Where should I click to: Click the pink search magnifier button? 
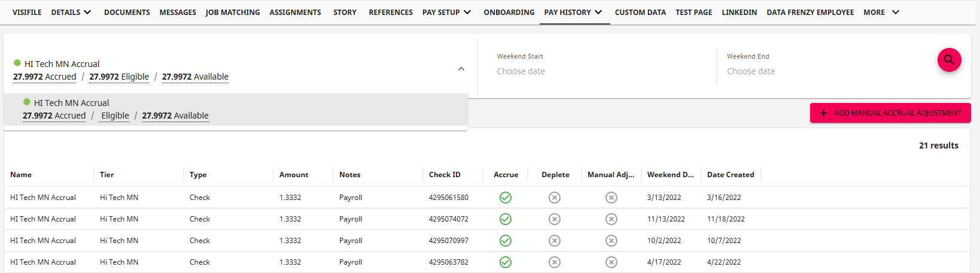click(x=949, y=60)
